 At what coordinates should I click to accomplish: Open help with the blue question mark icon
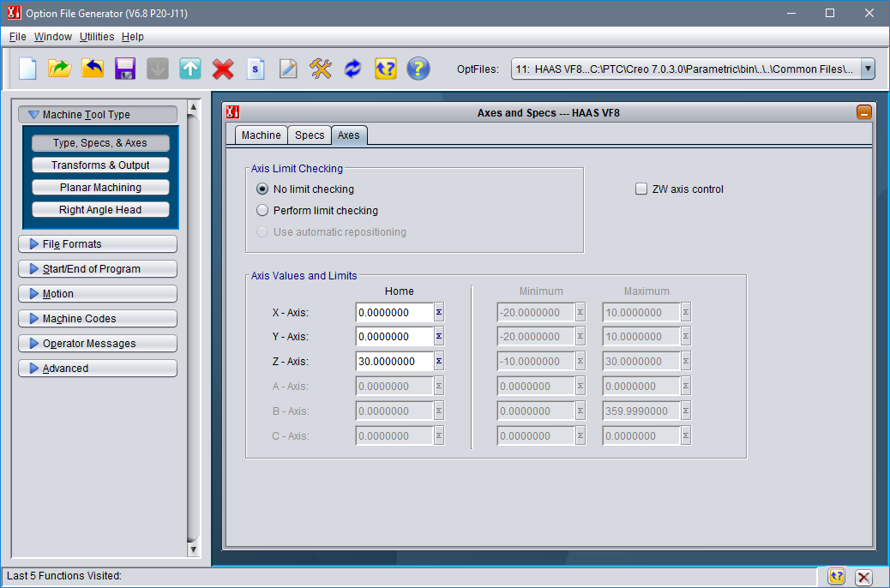(x=418, y=69)
